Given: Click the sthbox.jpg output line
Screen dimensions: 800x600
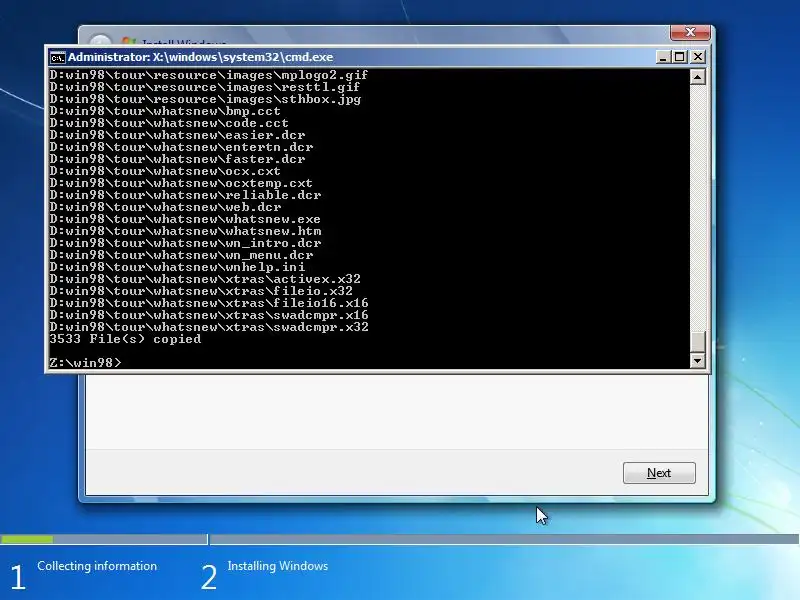Looking at the screenshot, I should tap(205, 99).
